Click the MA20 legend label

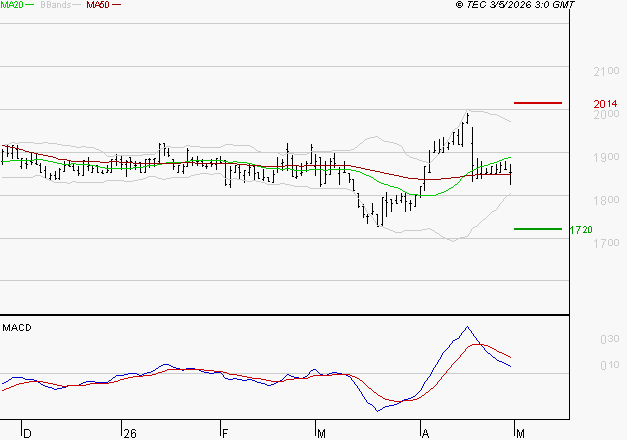[12, 5]
